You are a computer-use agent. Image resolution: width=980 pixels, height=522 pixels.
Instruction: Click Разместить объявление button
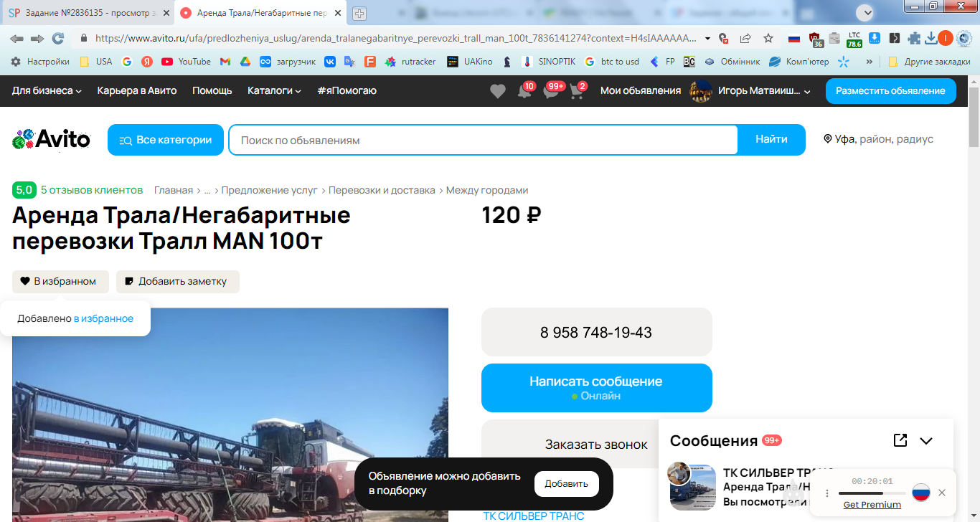point(891,91)
